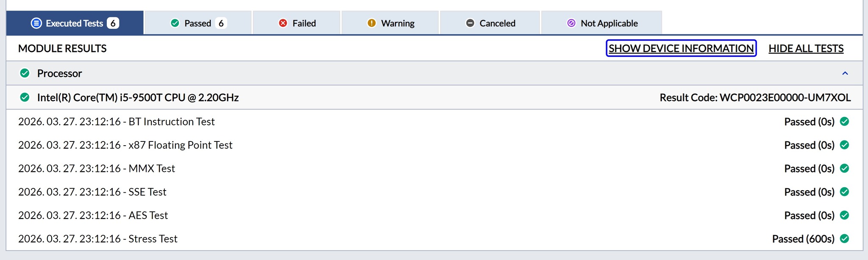
Task: Click the pass checkmark for AES Test
Action: coord(844,215)
